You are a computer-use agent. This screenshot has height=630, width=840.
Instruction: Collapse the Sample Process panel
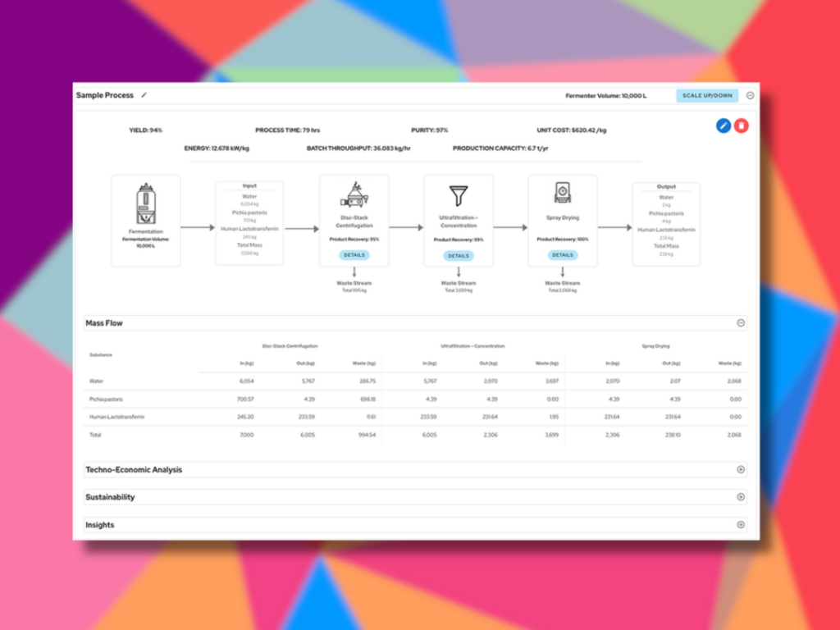click(x=750, y=96)
